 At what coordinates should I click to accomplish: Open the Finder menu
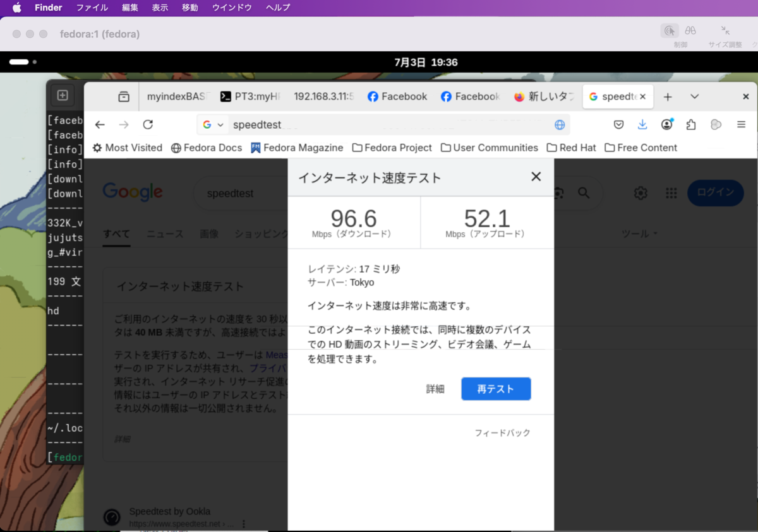coord(49,8)
